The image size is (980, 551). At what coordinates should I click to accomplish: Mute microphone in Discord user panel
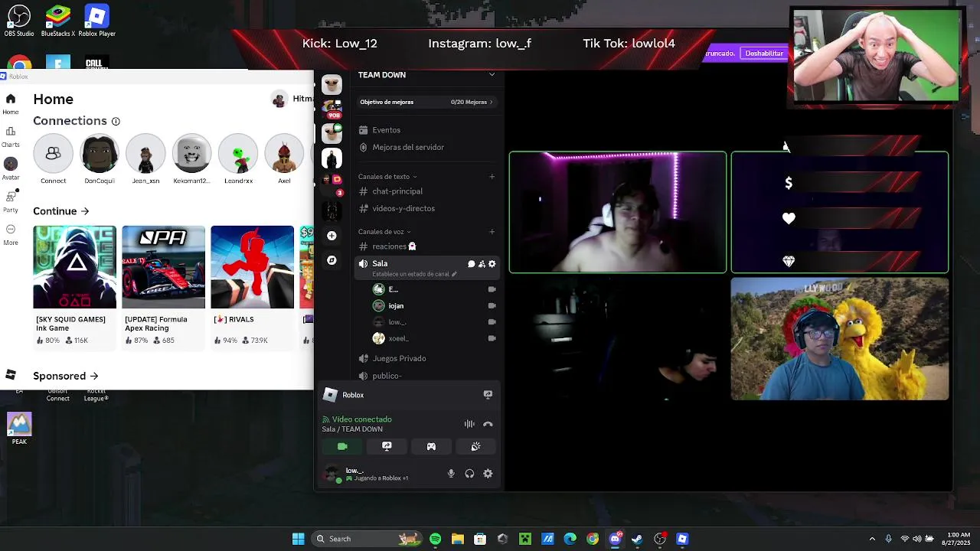[451, 474]
